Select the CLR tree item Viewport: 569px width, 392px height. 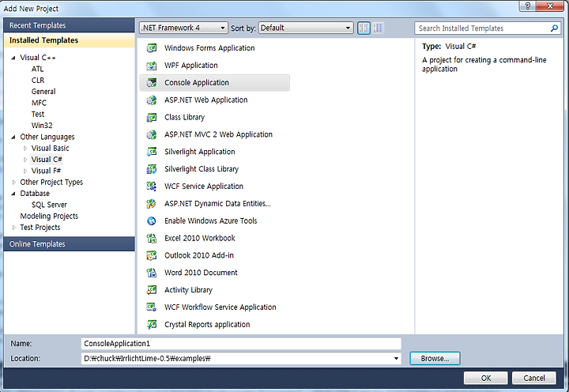[38, 80]
